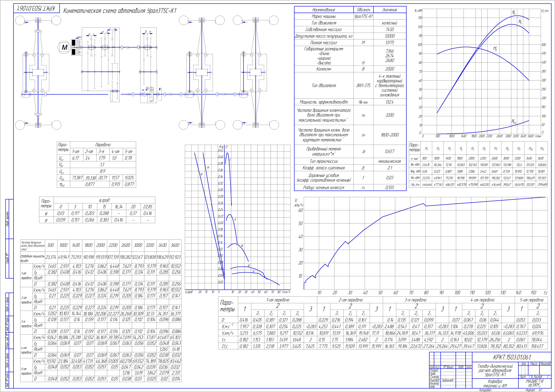Click the 'Nмц' curve label on power graph

(x=514, y=122)
